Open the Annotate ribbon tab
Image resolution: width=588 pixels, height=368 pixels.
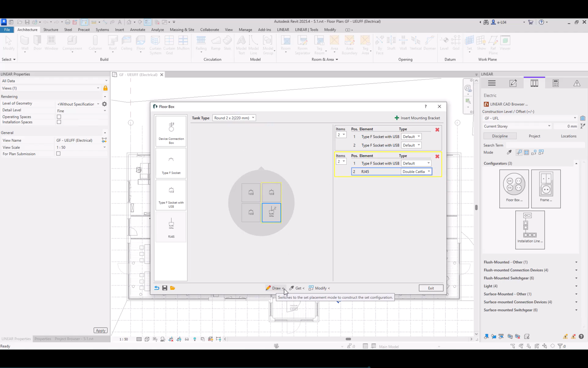click(137, 30)
